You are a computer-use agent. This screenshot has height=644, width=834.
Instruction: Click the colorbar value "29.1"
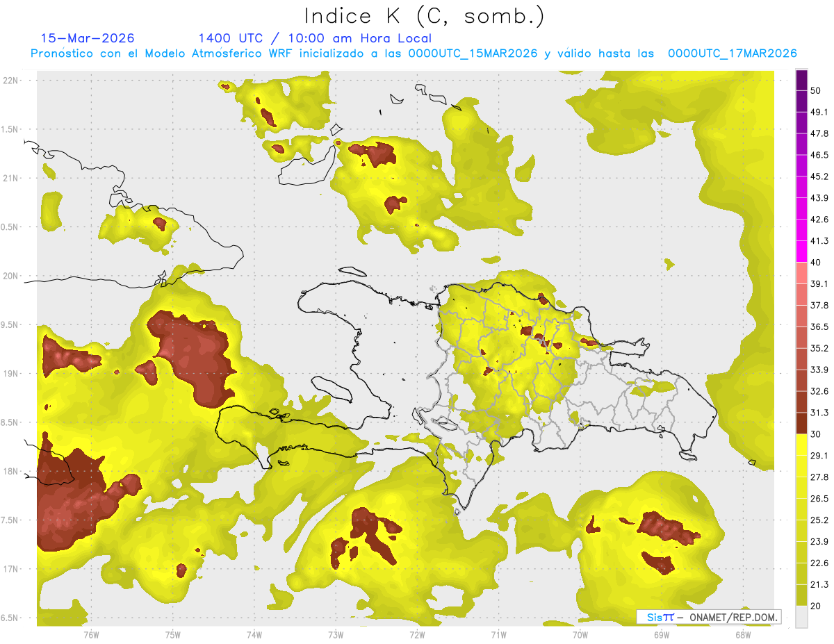[x=819, y=456]
